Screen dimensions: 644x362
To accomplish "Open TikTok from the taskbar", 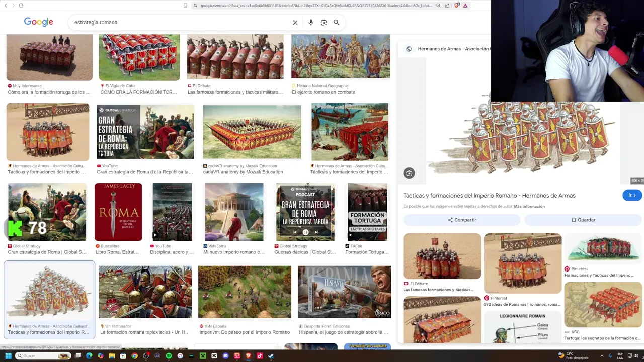I will point(260,356).
